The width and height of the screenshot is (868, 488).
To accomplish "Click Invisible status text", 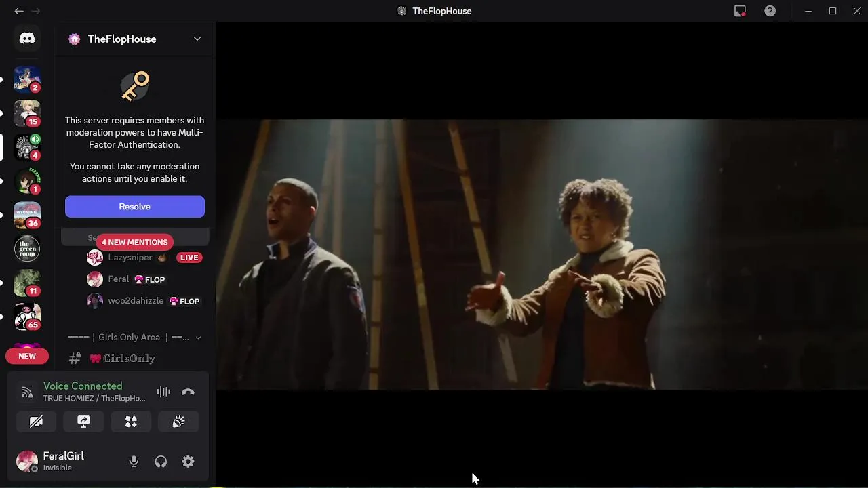I will pos(58,468).
